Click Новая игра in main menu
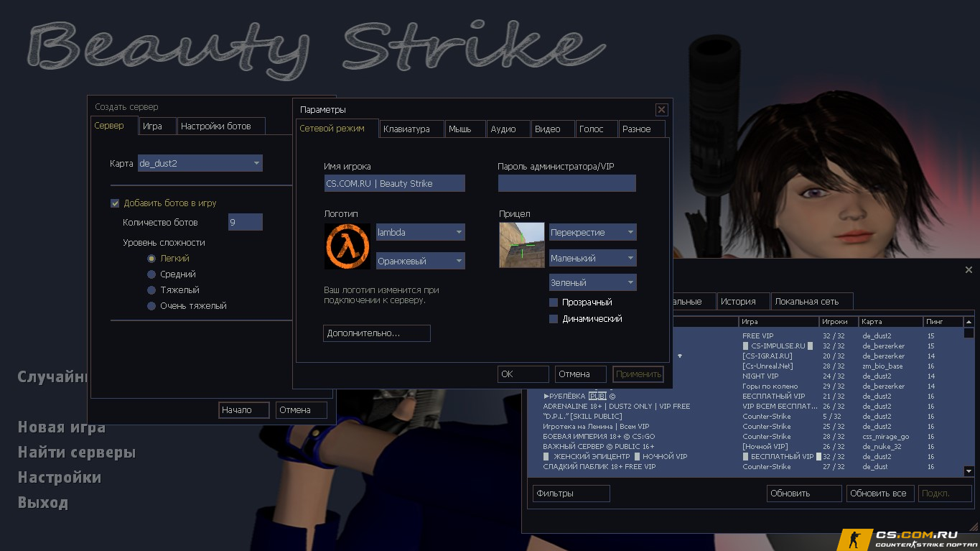Viewport: 980px width, 551px height. 61,427
